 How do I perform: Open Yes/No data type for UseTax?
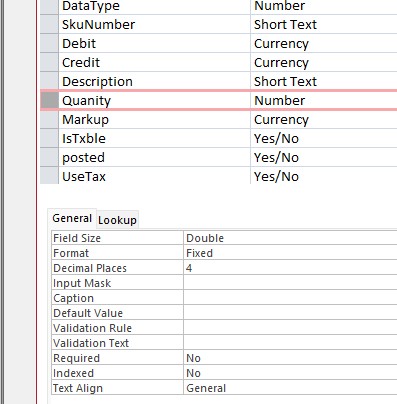(324, 176)
